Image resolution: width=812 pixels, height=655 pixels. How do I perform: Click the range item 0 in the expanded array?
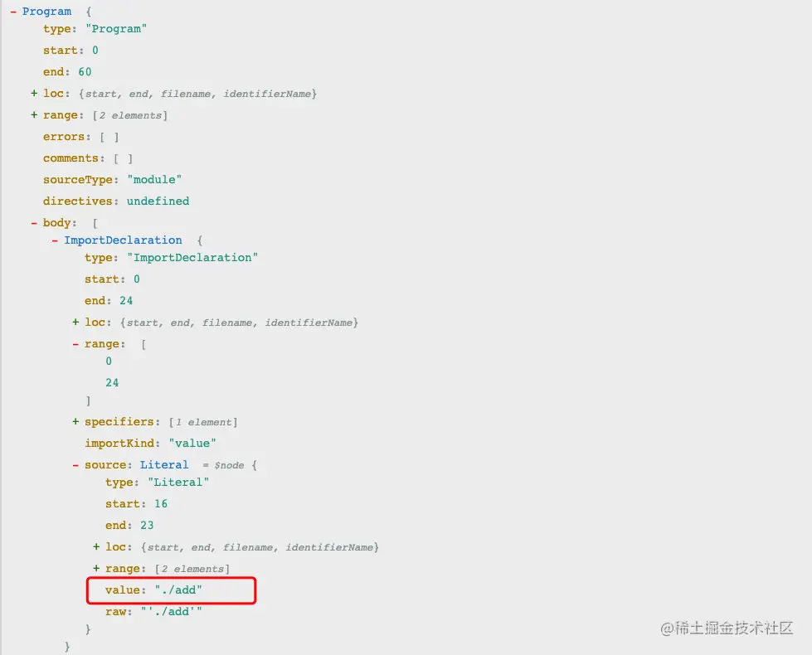(109, 361)
